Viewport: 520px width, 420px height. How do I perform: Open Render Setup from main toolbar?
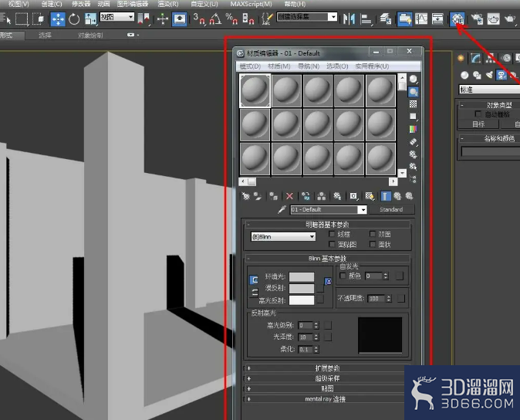point(477,19)
